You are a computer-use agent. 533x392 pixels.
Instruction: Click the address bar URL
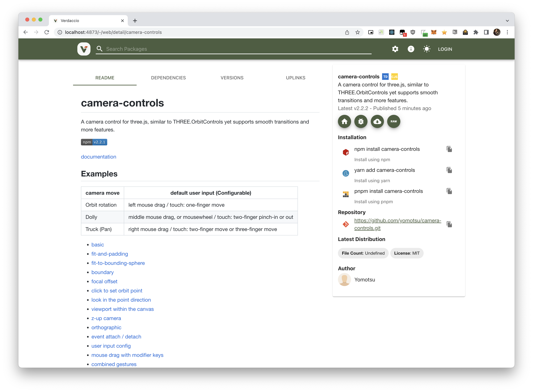tap(113, 32)
